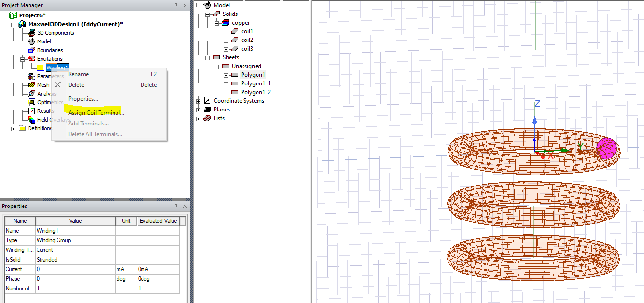Select the 3D Components node icon
The image size is (644, 303).
tap(31, 33)
